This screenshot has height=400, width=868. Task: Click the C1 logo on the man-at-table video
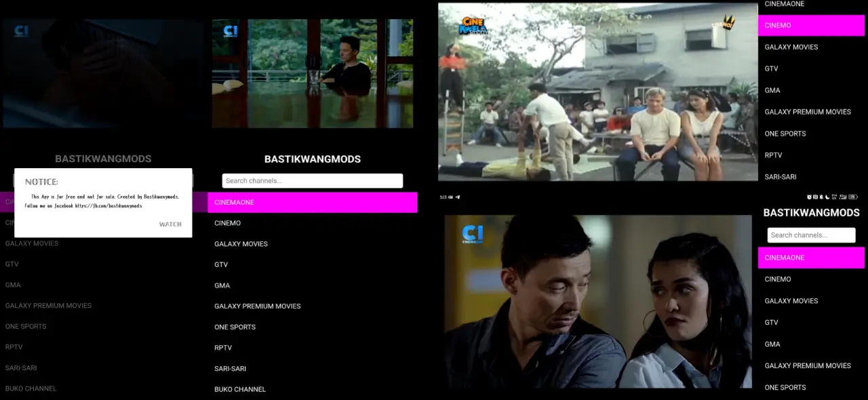click(231, 31)
